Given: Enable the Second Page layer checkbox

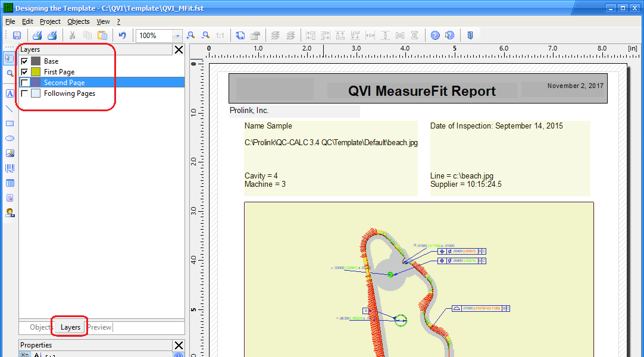Looking at the screenshot, I should (24, 83).
